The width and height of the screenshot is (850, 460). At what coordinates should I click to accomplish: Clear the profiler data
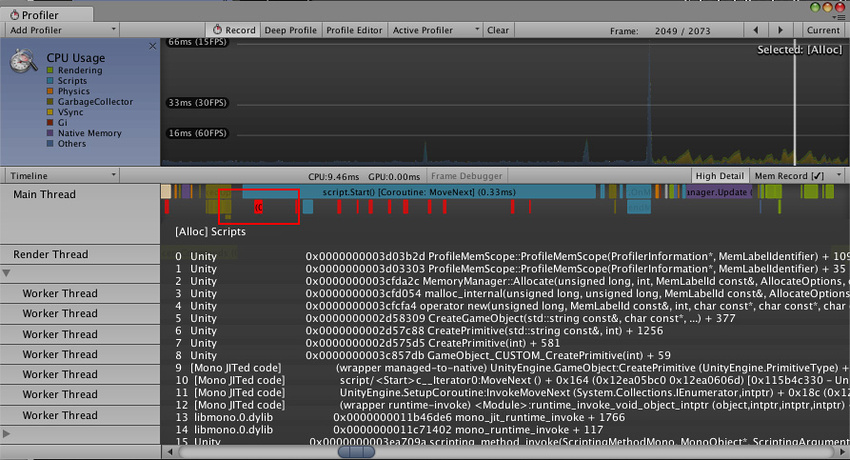[x=498, y=30]
